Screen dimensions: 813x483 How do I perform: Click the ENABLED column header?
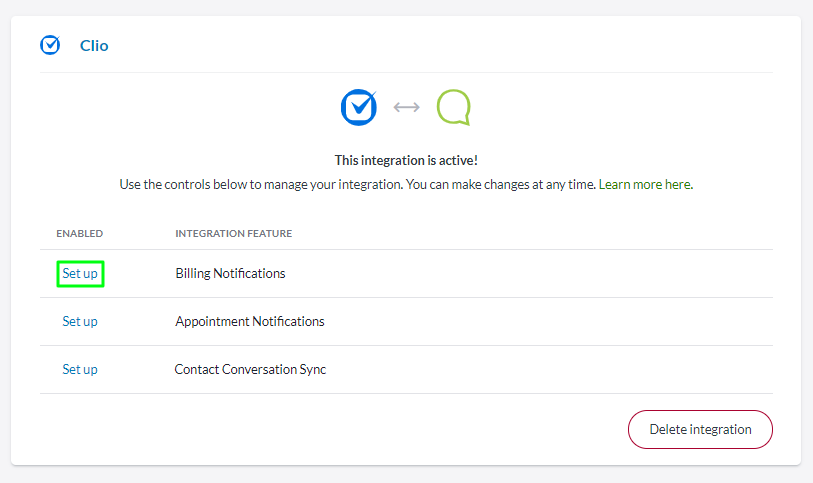[x=79, y=234]
